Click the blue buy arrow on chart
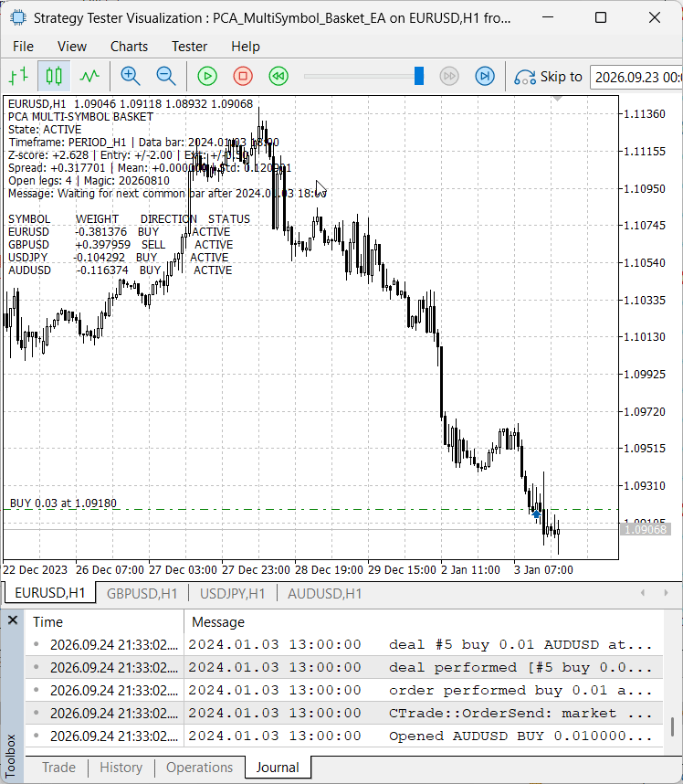 coord(536,514)
